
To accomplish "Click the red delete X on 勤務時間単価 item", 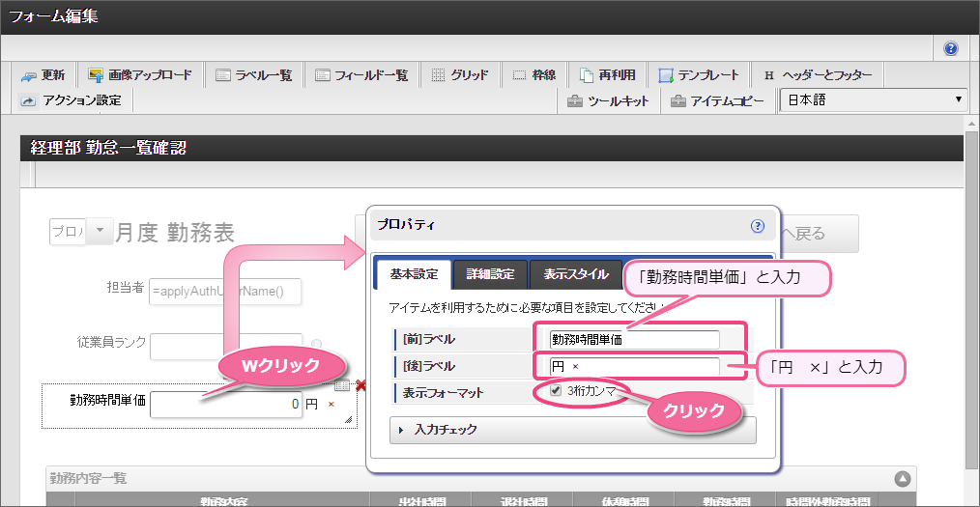I will (x=360, y=386).
